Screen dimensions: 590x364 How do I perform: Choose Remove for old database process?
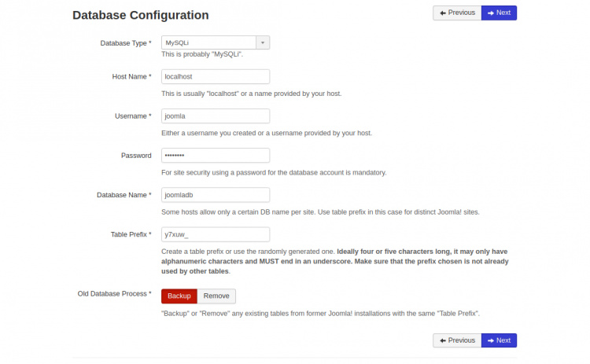(216, 296)
